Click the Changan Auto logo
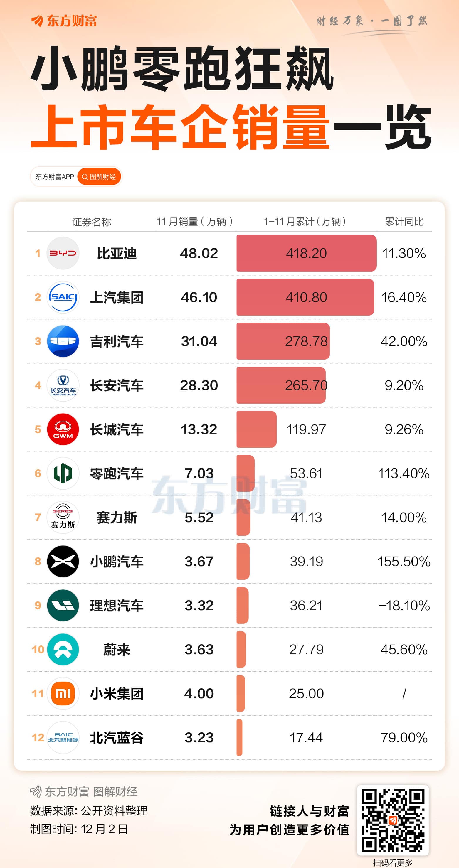 (x=63, y=385)
